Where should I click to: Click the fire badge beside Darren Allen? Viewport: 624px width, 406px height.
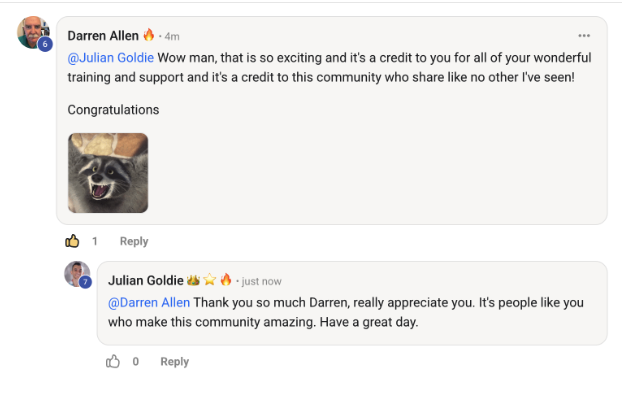coord(149,36)
